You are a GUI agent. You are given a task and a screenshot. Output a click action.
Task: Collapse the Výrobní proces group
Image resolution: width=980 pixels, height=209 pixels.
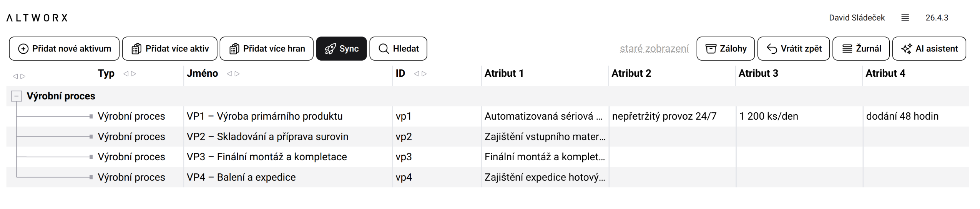click(x=16, y=96)
